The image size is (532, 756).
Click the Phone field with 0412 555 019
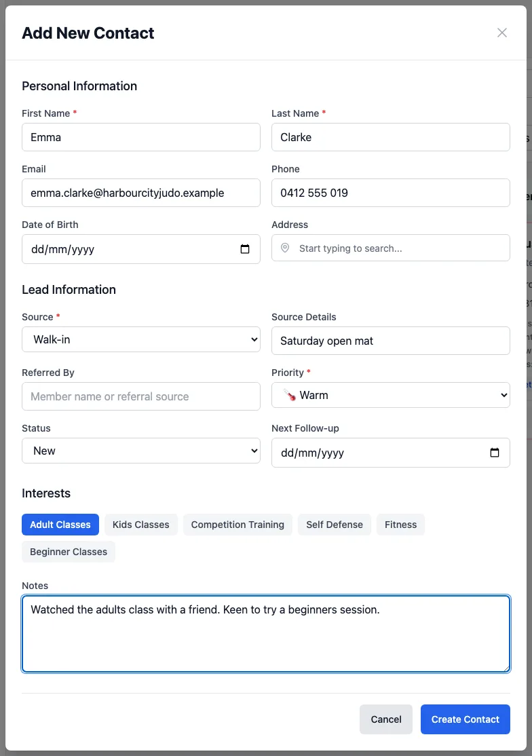[x=391, y=193]
